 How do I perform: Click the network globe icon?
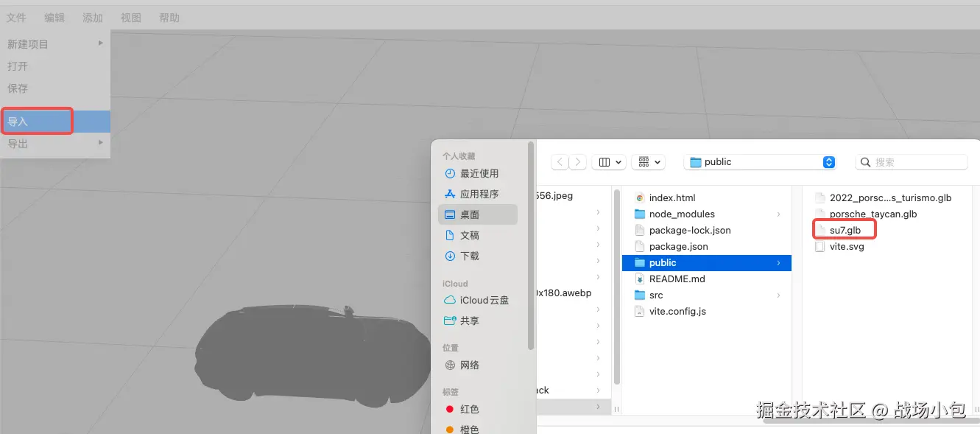[x=451, y=365]
